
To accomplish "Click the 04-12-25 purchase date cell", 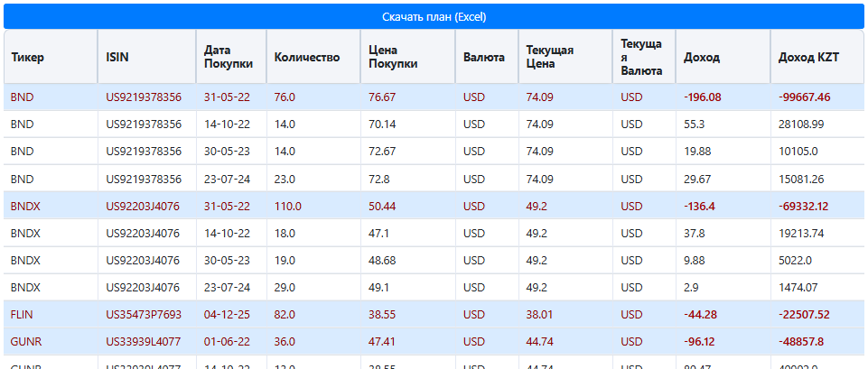I will pos(227,314).
